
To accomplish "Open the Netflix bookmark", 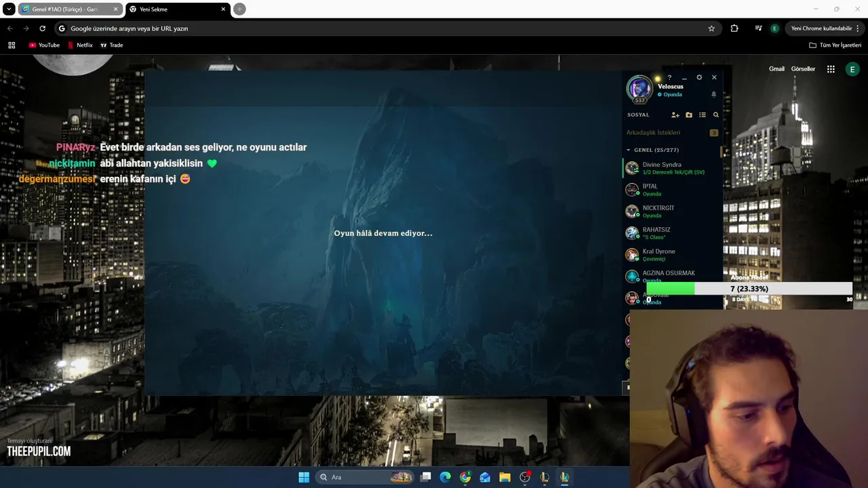I will [80, 45].
